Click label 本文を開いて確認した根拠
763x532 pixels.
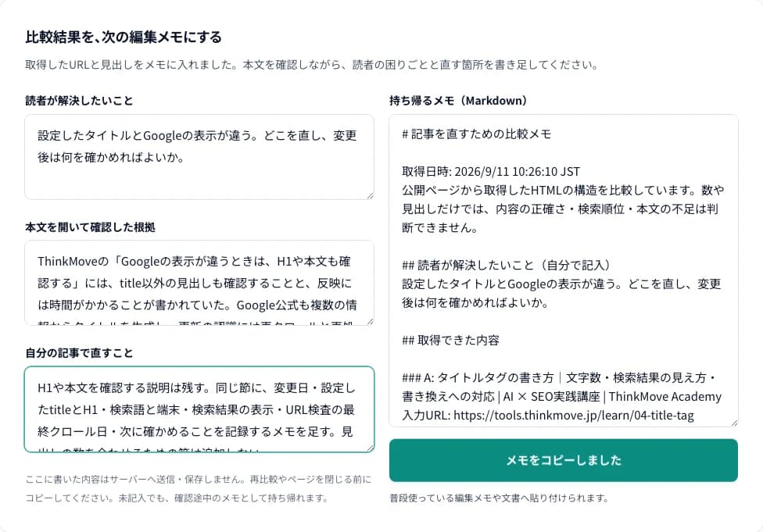point(90,227)
